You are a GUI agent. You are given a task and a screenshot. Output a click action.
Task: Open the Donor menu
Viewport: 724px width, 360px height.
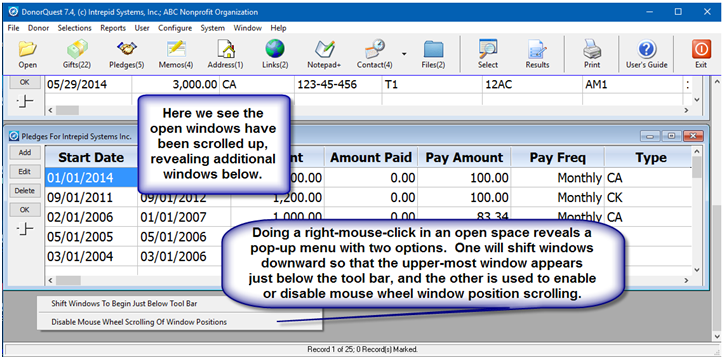[38, 28]
